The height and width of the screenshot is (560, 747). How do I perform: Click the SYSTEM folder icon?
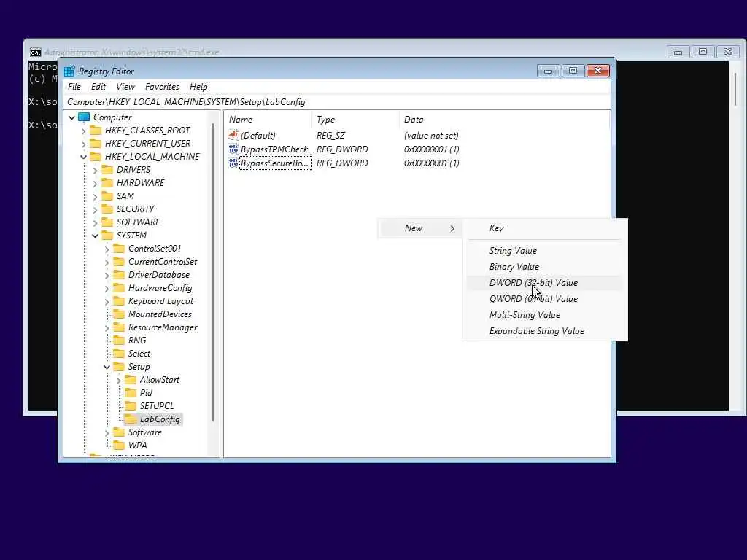(108, 236)
